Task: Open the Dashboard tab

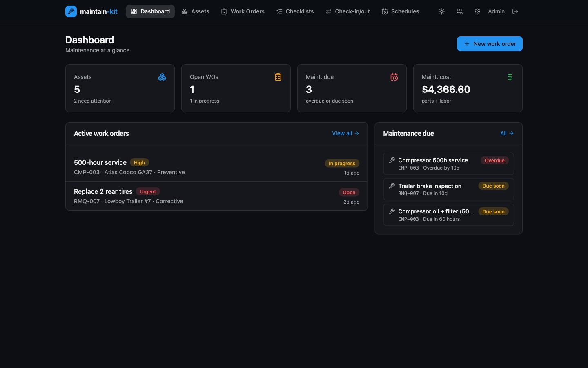Action: (150, 11)
